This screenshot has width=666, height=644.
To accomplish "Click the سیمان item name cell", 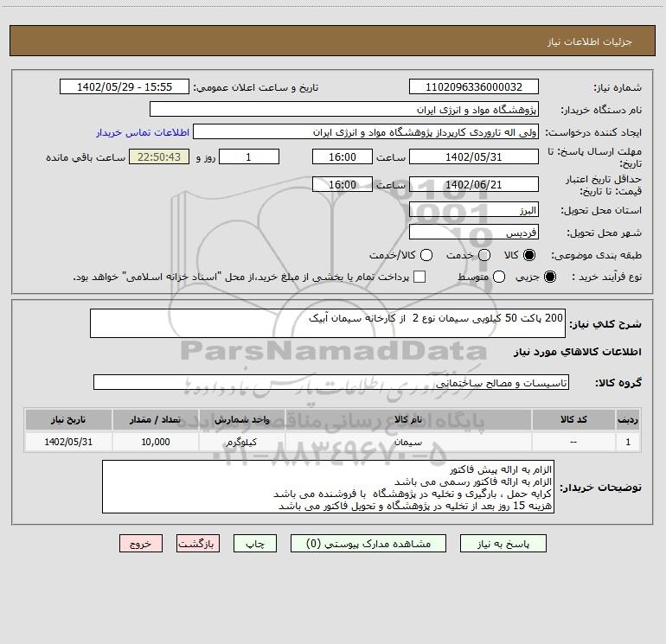I will pyautogui.click(x=408, y=442).
